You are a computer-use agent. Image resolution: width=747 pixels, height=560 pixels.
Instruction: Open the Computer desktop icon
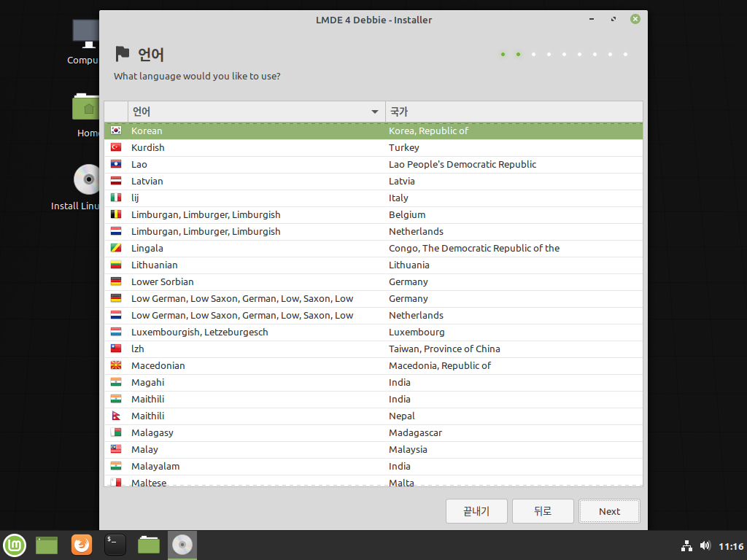point(85,42)
